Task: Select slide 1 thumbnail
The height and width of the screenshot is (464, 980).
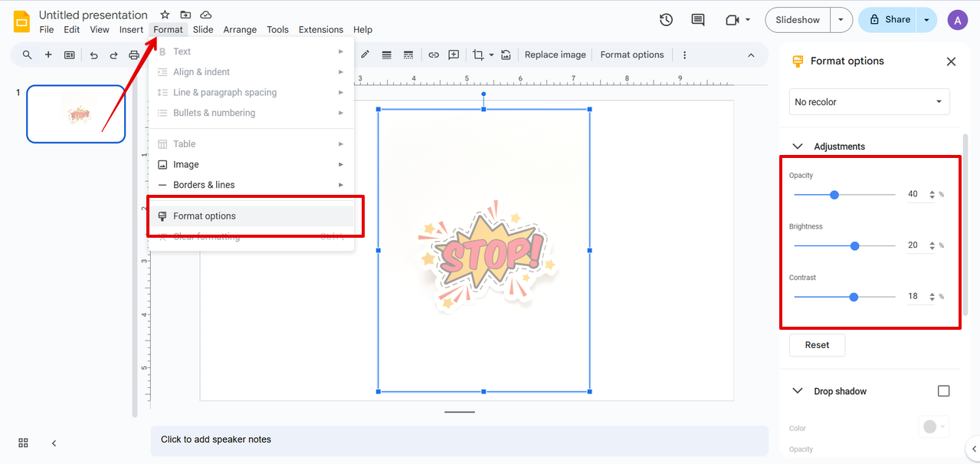Action: [x=76, y=114]
